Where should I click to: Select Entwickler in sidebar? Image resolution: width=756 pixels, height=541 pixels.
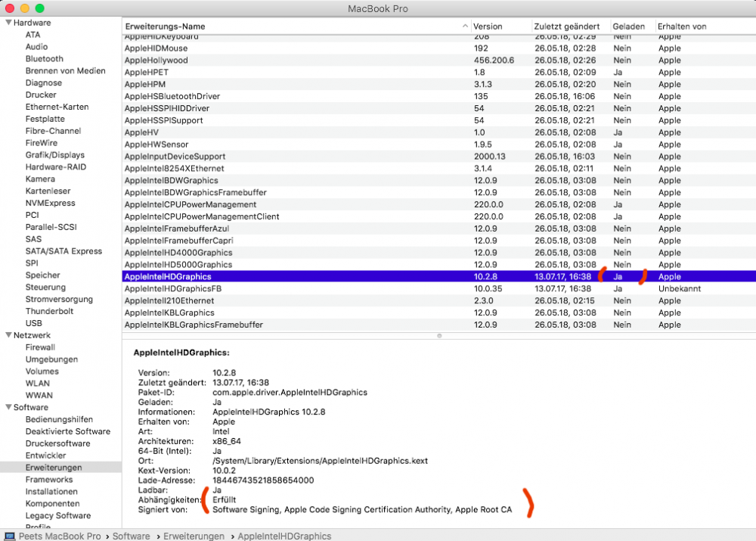(x=45, y=455)
